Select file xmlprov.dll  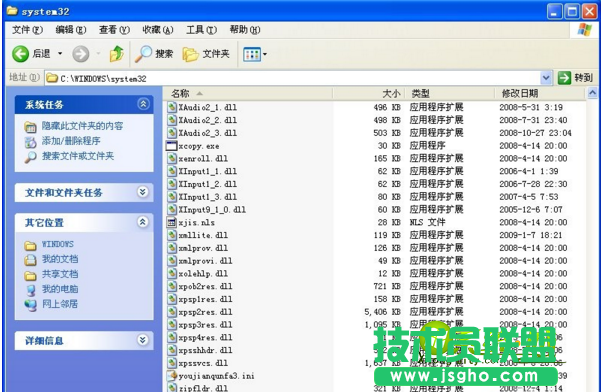(203, 248)
